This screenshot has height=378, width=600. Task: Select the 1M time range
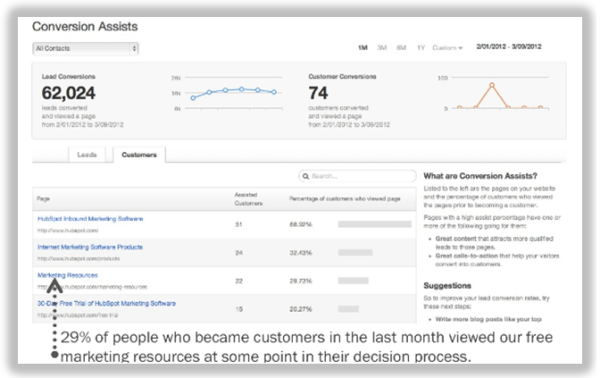pos(362,48)
